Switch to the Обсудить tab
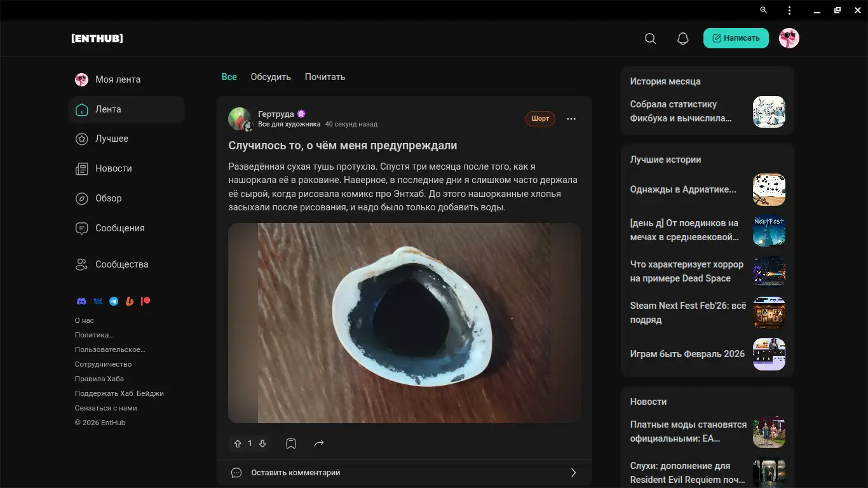Image resolution: width=868 pixels, height=488 pixels. (271, 77)
